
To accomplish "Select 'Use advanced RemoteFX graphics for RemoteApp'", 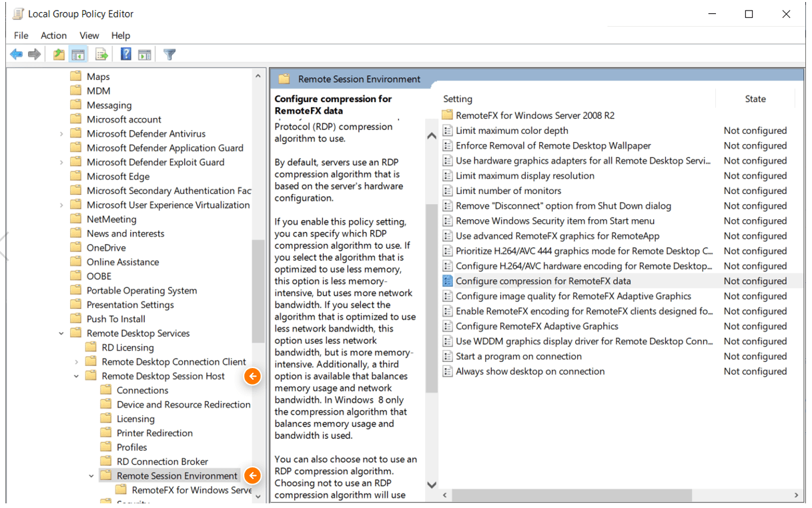I will (x=557, y=236).
